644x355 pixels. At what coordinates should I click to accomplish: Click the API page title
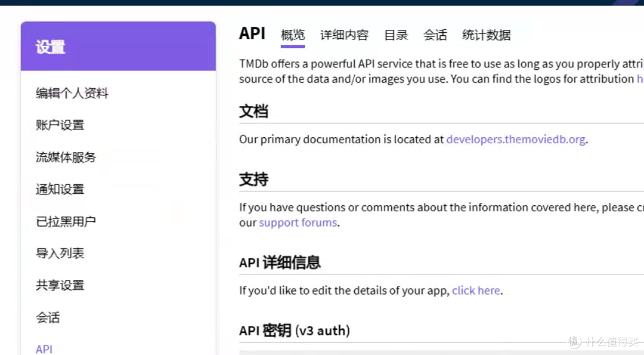(x=252, y=33)
